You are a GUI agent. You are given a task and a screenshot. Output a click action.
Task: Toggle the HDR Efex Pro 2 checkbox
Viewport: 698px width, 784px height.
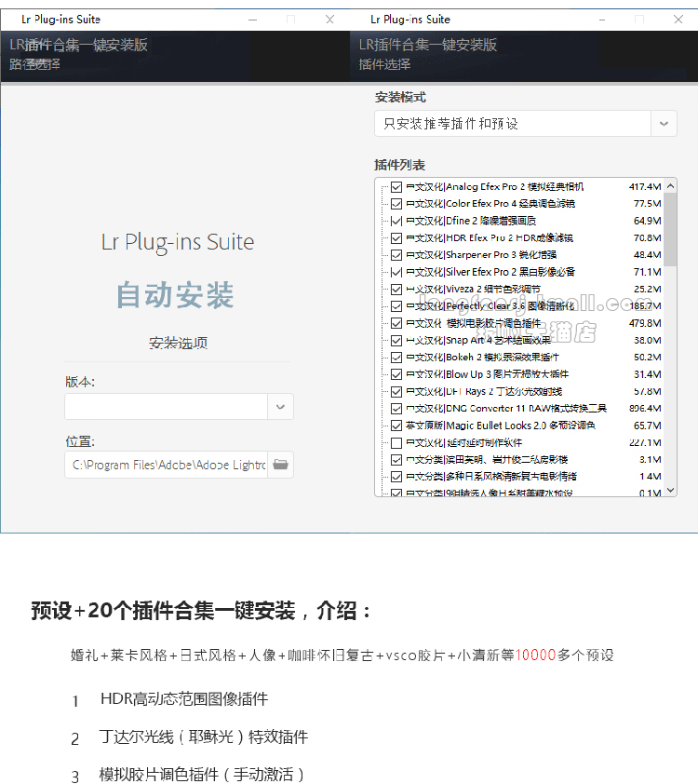tap(396, 238)
